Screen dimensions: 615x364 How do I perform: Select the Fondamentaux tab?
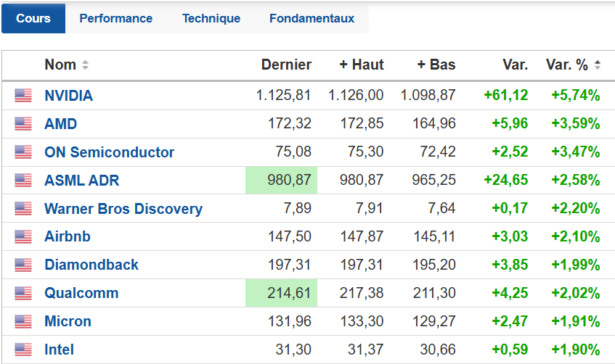point(311,19)
